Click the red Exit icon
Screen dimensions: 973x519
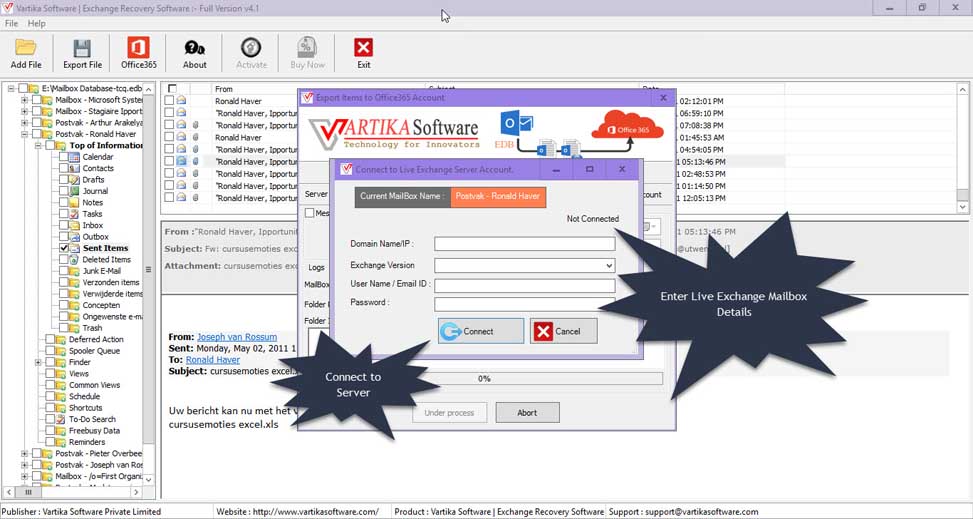(363, 48)
